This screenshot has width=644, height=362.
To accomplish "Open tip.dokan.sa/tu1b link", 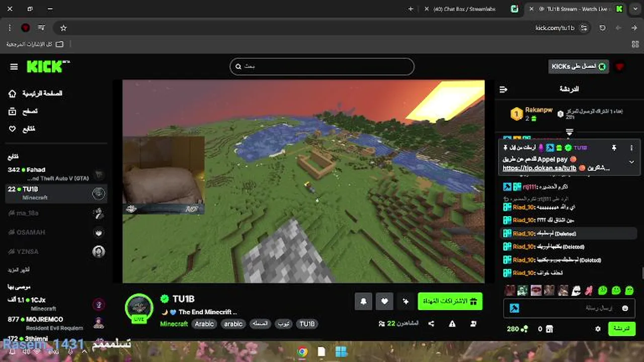I will (x=539, y=168).
